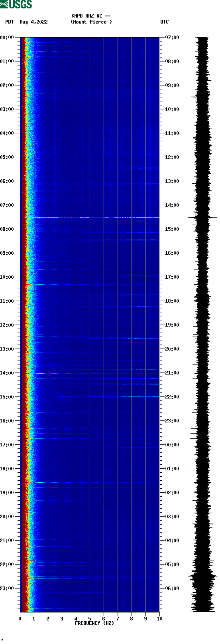Click the 19:00 UTC time label
The image size is (220, 644).
(x=172, y=325)
